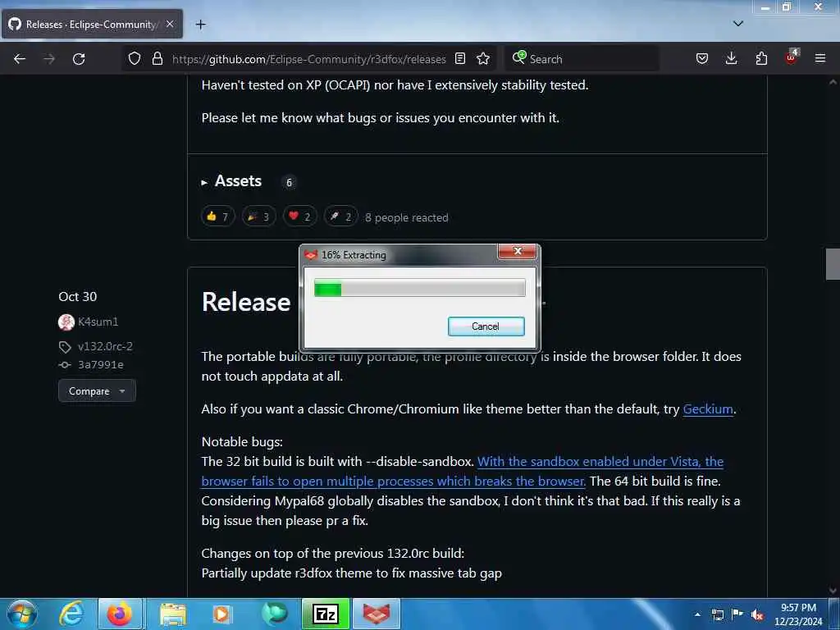The height and width of the screenshot is (630, 840).
Task: Click the page vertical scrollbar thumb
Action: click(833, 264)
